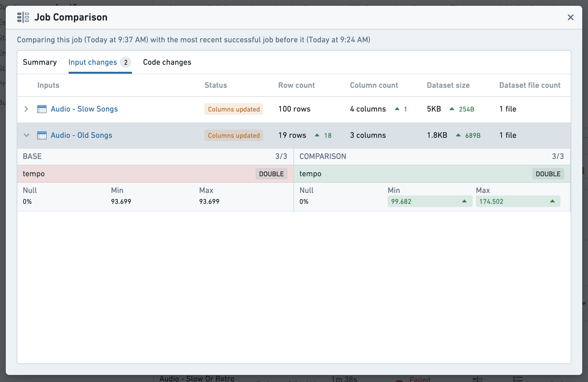Click the comparison Min value 99.682

[401, 202]
